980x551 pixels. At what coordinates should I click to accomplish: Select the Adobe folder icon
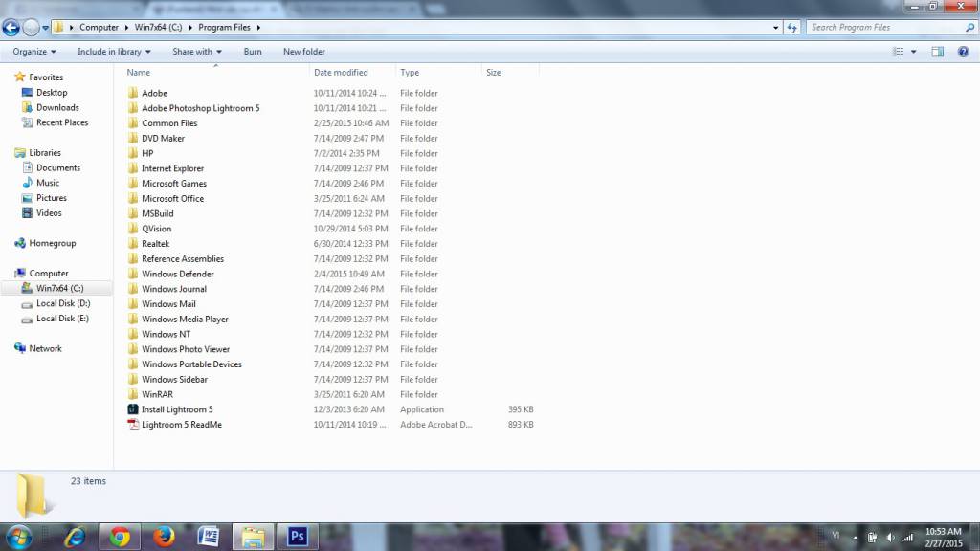(132, 93)
